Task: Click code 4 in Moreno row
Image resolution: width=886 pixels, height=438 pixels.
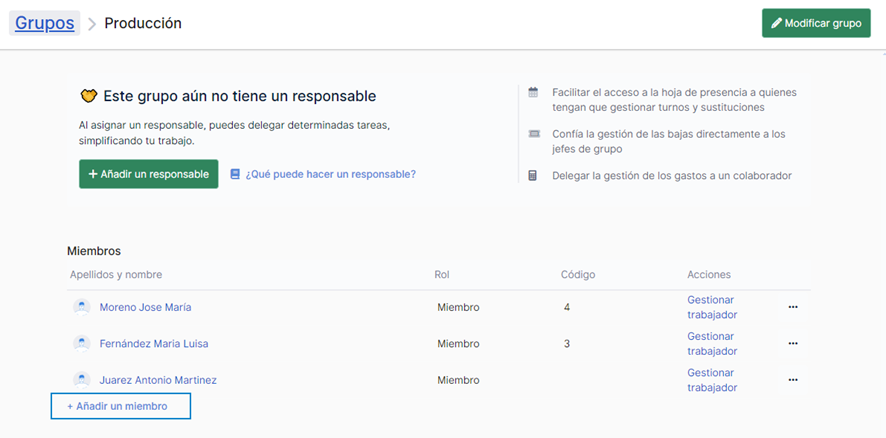Action: pyautogui.click(x=567, y=307)
